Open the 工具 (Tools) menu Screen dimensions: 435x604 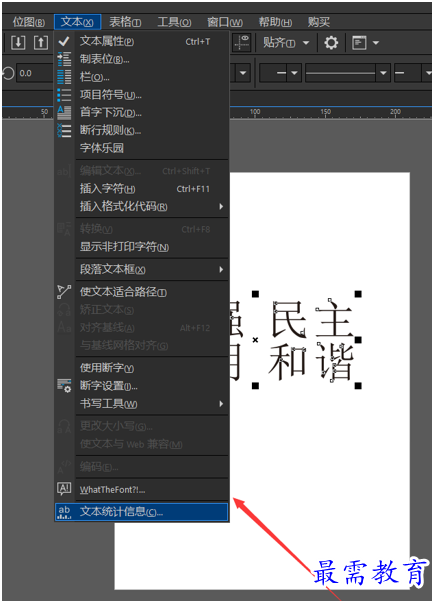[x=174, y=22]
